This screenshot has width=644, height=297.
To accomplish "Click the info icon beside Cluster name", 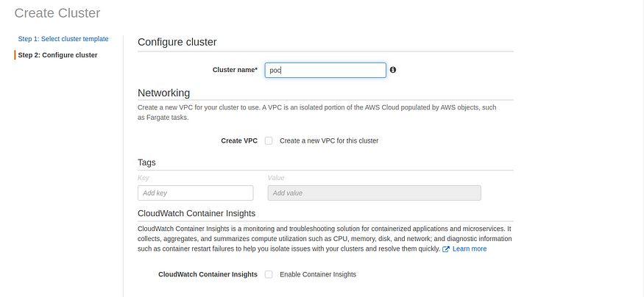I will (x=393, y=70).
